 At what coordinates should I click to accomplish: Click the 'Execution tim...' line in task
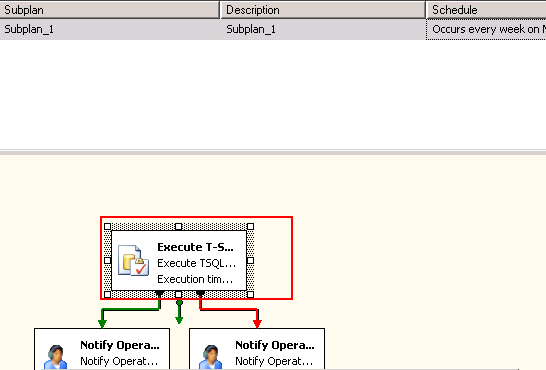[x=195, y=279]
